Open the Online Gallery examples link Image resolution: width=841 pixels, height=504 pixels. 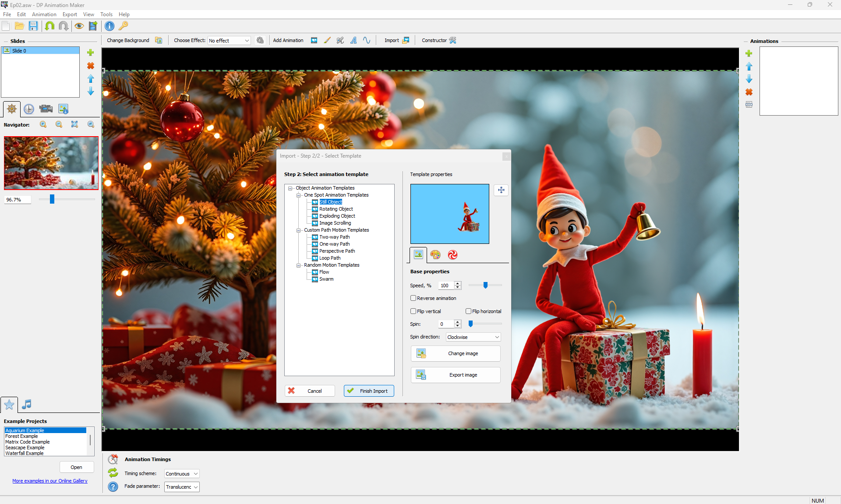coord(50,481)
